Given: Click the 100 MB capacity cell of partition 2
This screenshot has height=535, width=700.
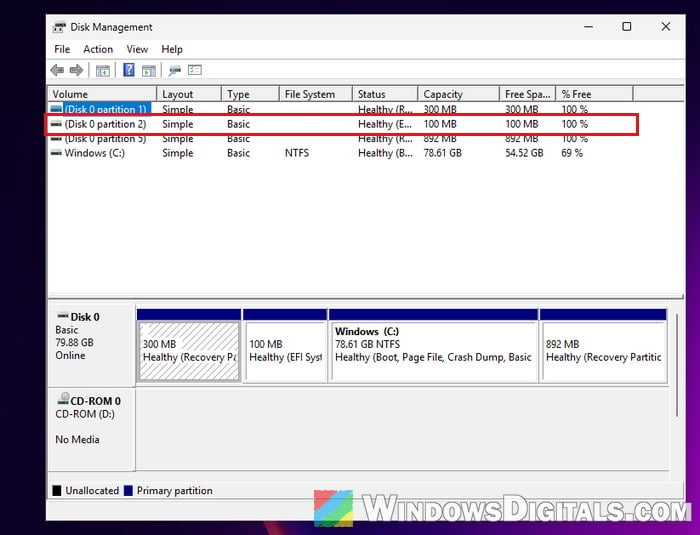Looking at the screenshot, I should point(440,124).
